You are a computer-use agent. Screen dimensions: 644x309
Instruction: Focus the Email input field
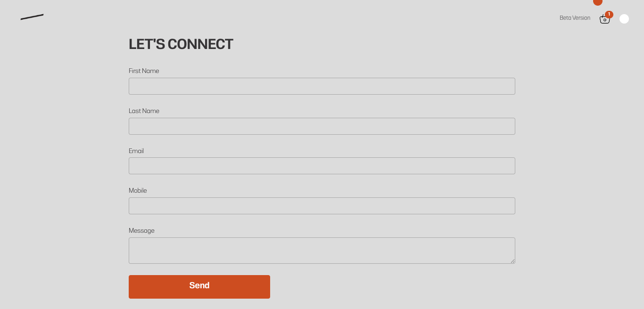[x=322, y=166]
